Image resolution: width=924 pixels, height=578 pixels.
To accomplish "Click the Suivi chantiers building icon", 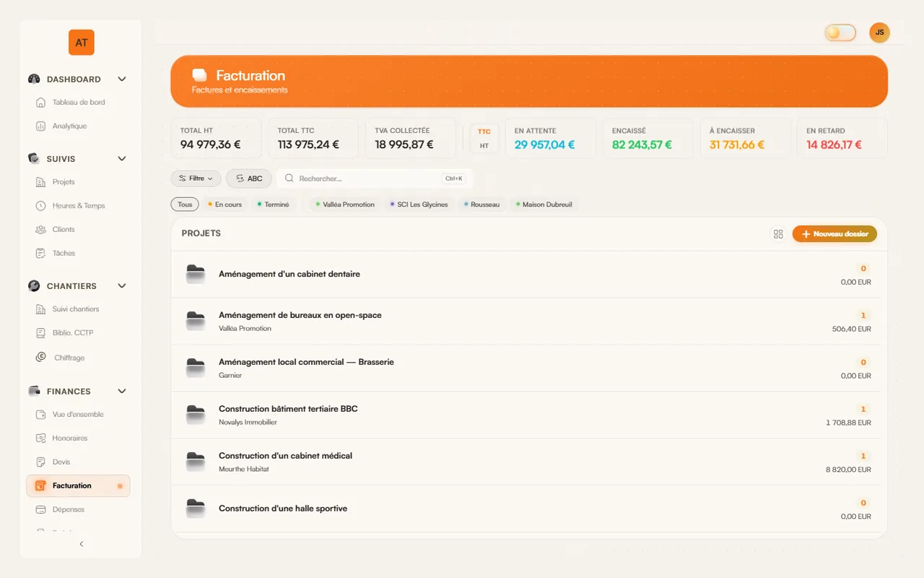I will tap(40, 309).
